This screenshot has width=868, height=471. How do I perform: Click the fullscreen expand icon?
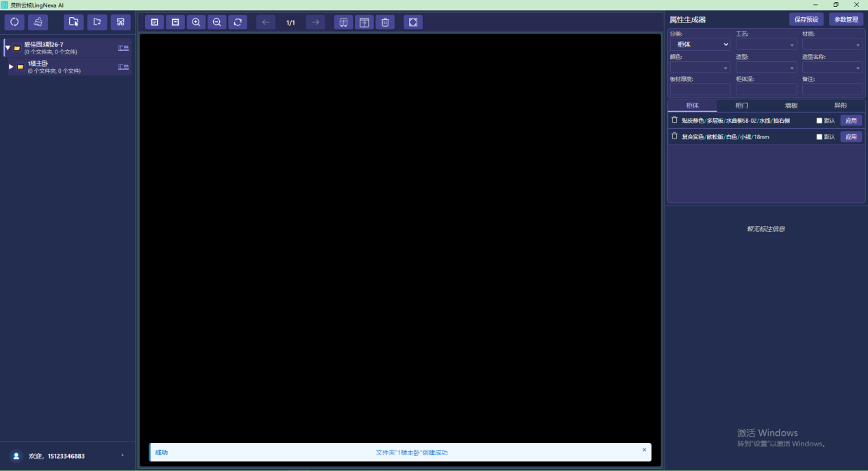[x=413, y=22]
